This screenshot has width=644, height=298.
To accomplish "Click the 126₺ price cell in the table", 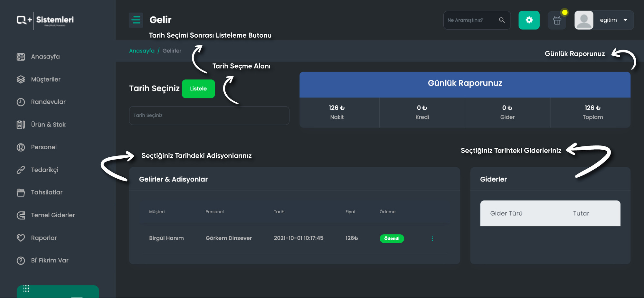I will (352, 238).
